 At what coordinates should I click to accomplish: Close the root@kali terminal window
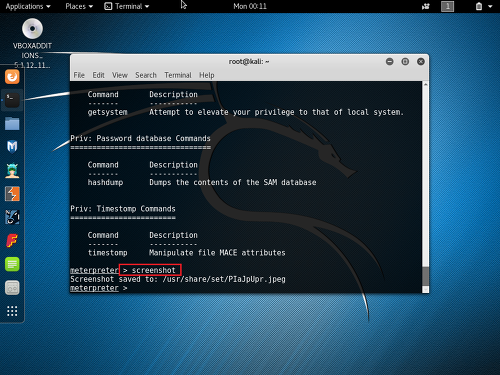click(421, 62)
